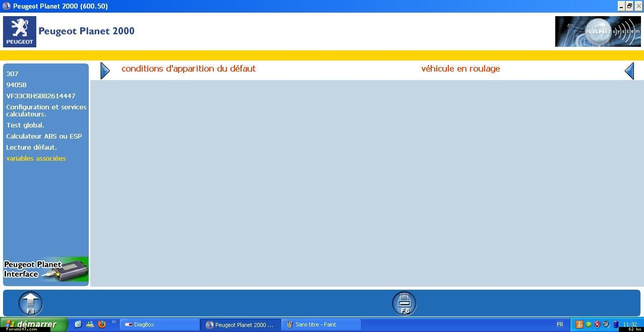The image size is (644, 332).
Task: Click the blue right-pointing arrow
Action: click(105, 71)
